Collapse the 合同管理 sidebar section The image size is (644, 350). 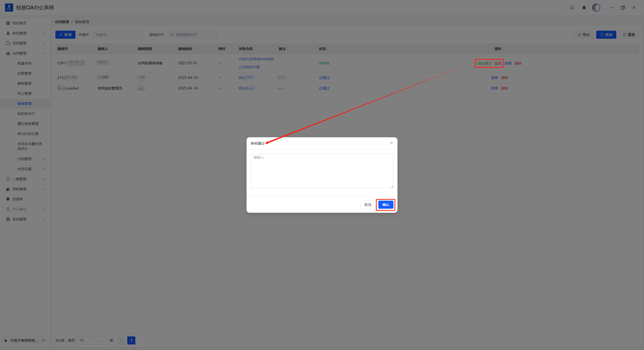(44, 53)
